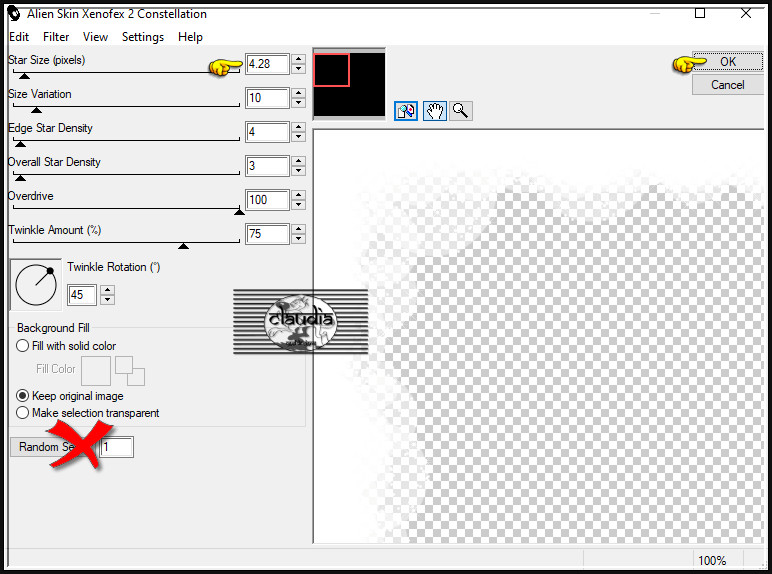Confirm with the OK button

point(728,62)
